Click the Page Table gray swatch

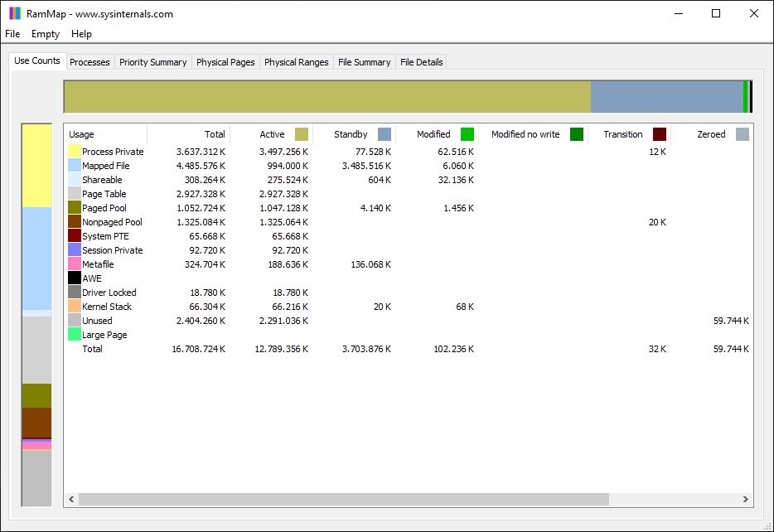[x=75, y=193]
